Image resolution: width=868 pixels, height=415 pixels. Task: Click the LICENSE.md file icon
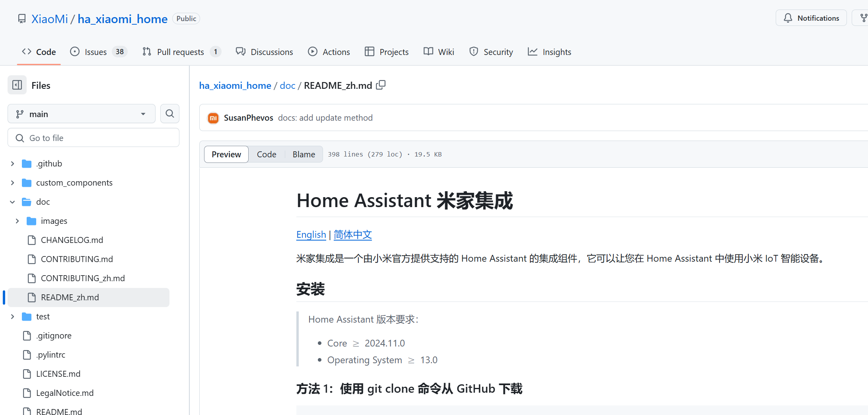[27, 374]
